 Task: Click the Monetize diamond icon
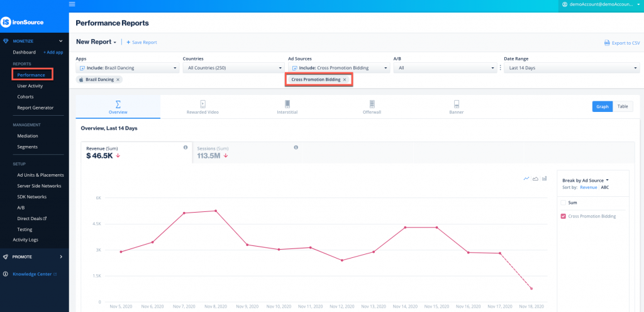[x=5, y=41]
